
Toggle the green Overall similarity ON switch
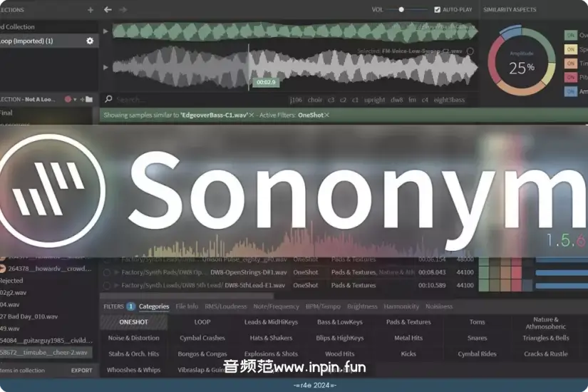pos(571,35)
